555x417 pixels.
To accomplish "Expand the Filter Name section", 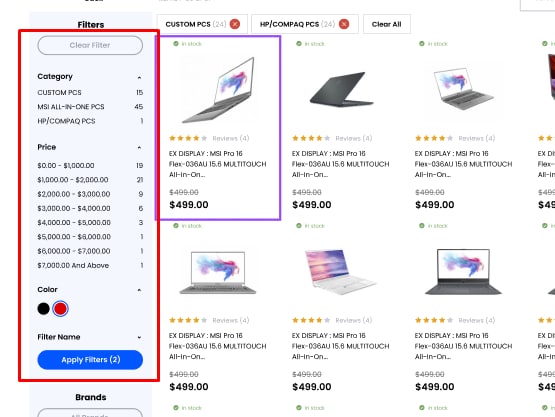I will [139, 337].
